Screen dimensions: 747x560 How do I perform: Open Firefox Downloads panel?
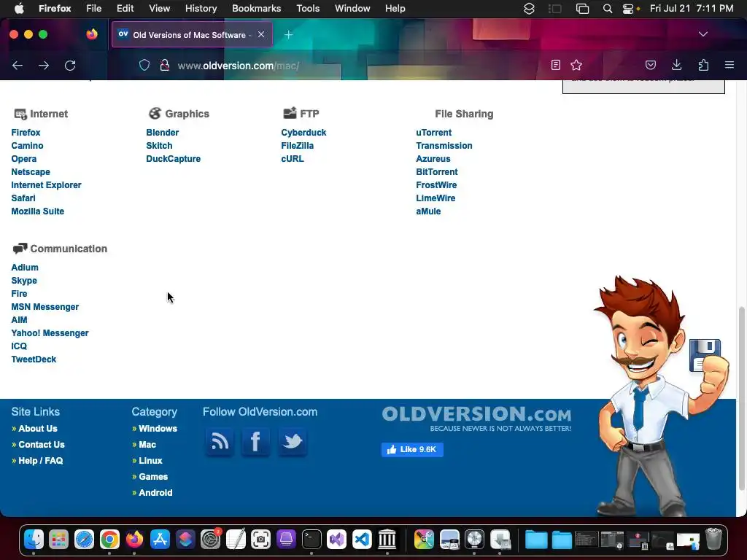pyautogui.click(x=676, y=65)
